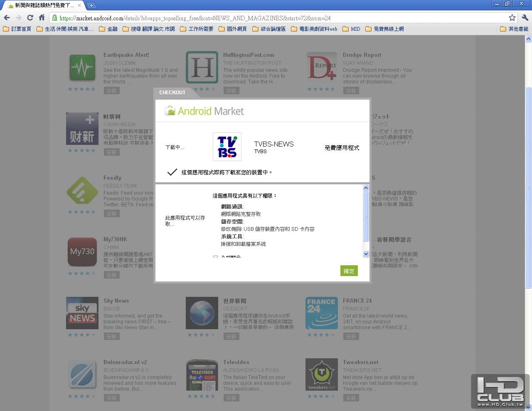Reload the current page
532x411 pixels.
[30, 18]
